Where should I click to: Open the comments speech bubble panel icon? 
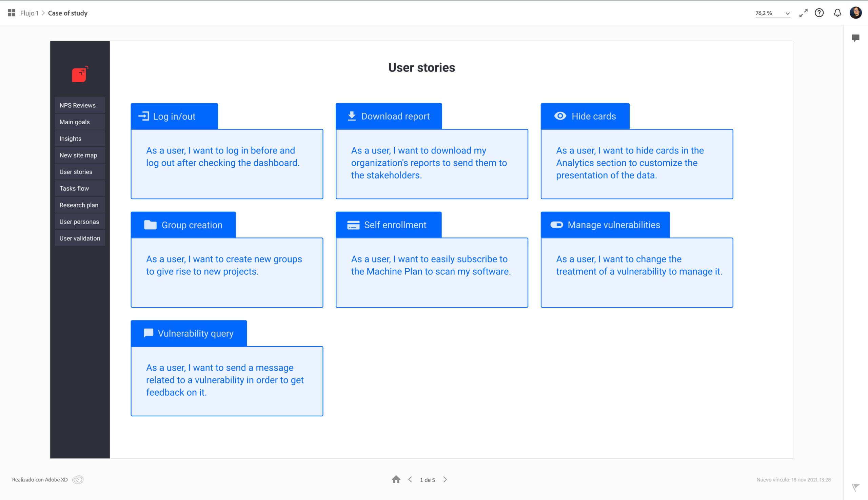click(x=855, y=38)
